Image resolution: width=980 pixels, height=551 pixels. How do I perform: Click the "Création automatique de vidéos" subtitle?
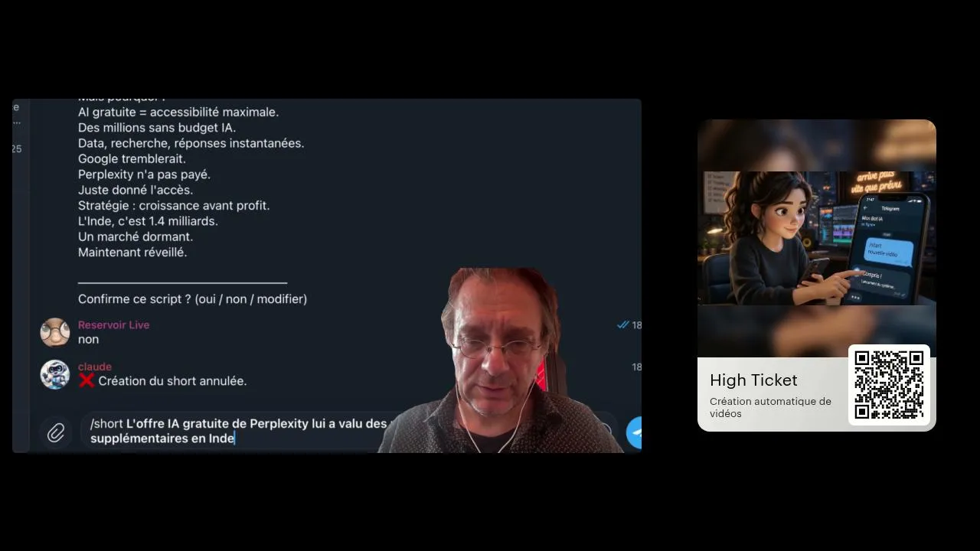click(x=770, y=407)
